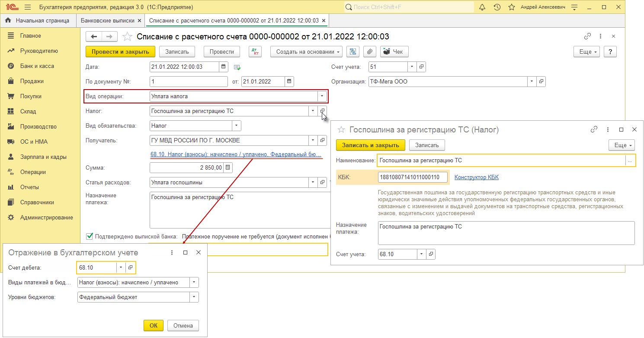Get link to document icon

click(x=587, y=37)
